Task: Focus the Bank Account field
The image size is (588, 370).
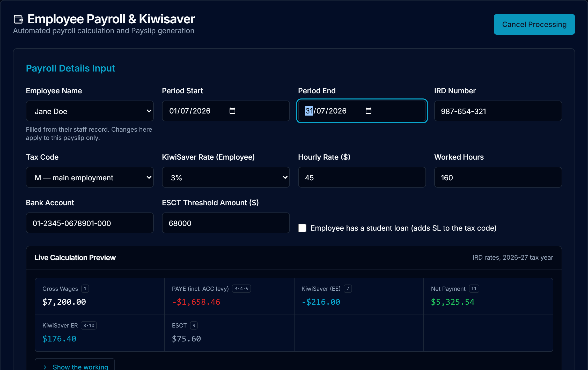Action: [x=90, y=223]
